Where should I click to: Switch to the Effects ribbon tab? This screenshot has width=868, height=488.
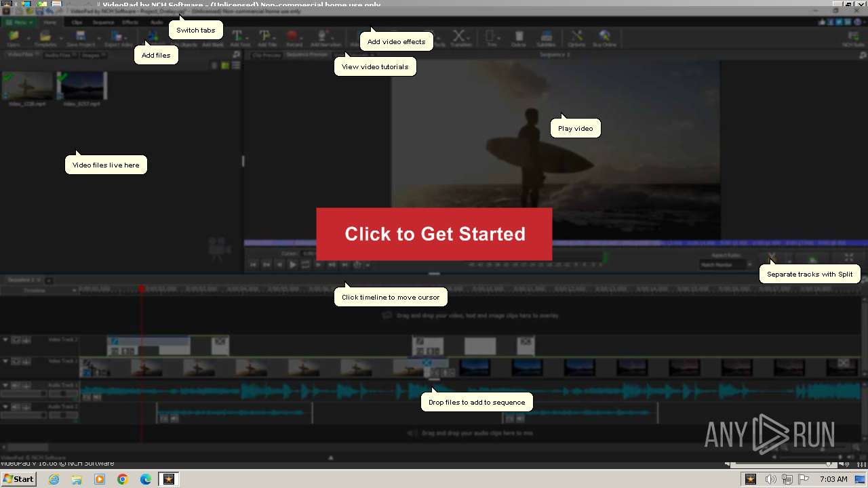coord(130,22)
